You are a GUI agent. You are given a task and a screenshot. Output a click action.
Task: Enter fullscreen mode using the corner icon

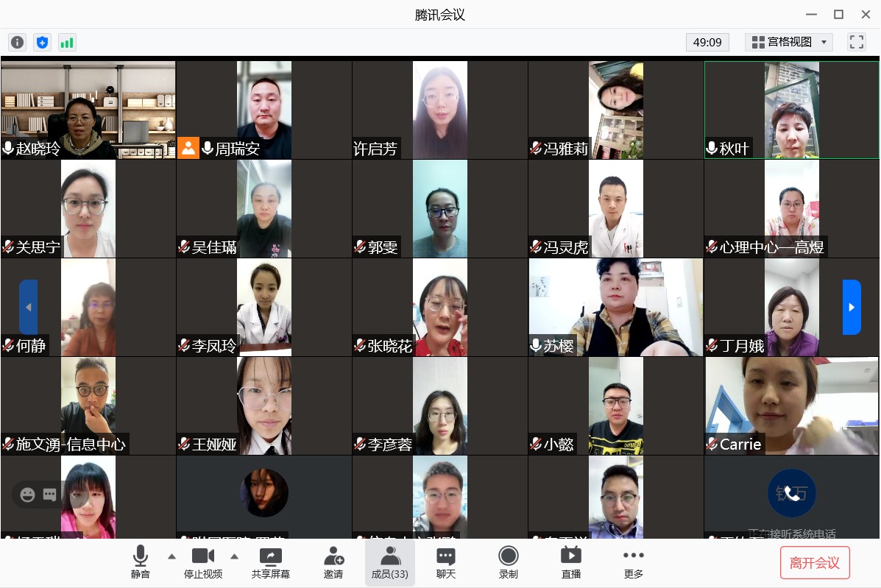pyautogui.click(x=856, y=42)
